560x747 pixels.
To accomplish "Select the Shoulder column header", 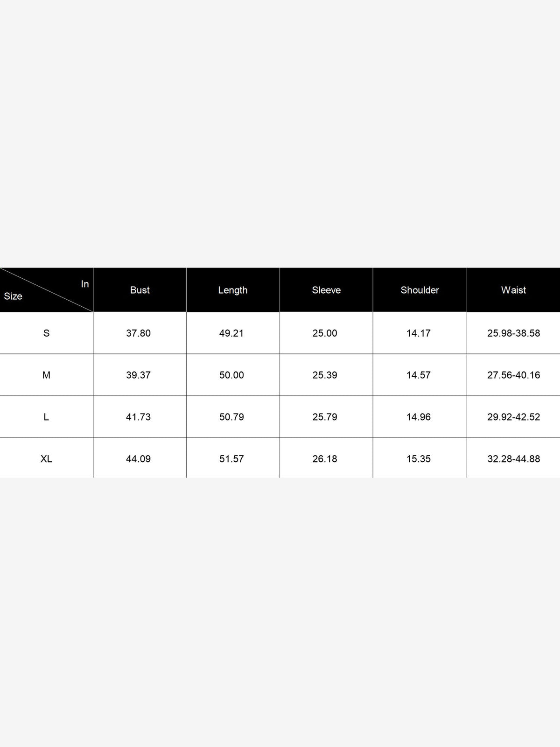I will 420,290.
